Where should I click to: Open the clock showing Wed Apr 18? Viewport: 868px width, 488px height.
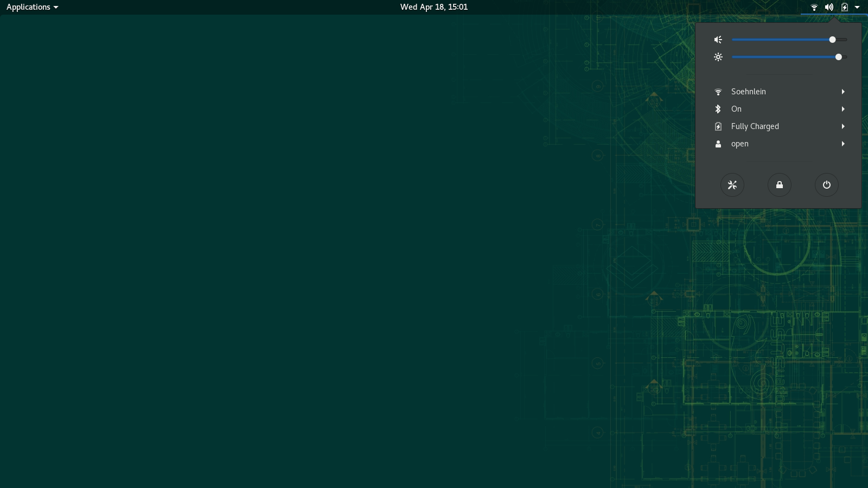(433, 7)
